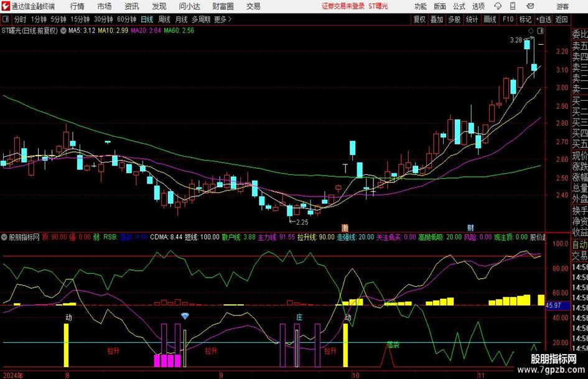Switch to the 1分钟 period tab
The image size is (588, 379).
[38, 19]
